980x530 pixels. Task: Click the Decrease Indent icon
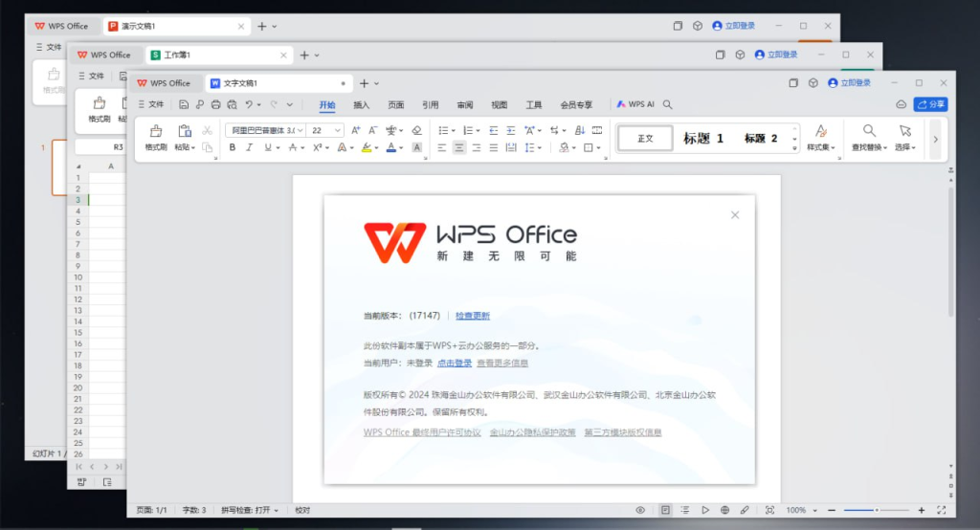[493, 130]
